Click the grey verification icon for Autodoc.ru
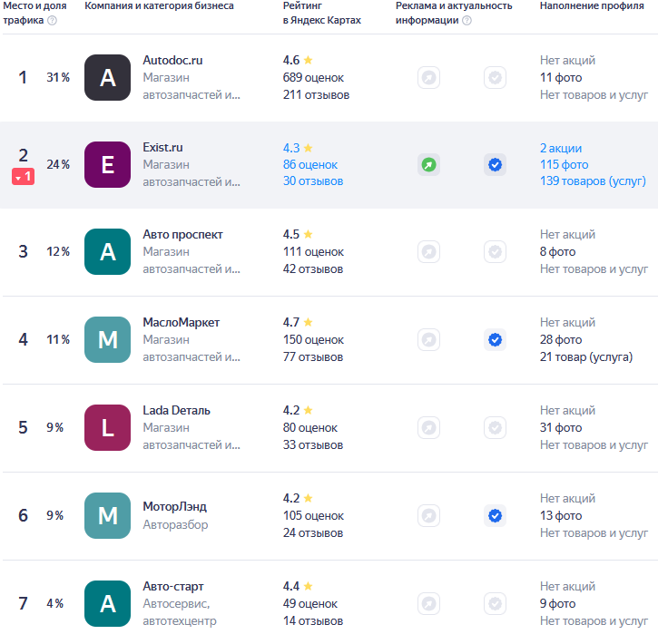The image size is (658, 644). (495, 78)
